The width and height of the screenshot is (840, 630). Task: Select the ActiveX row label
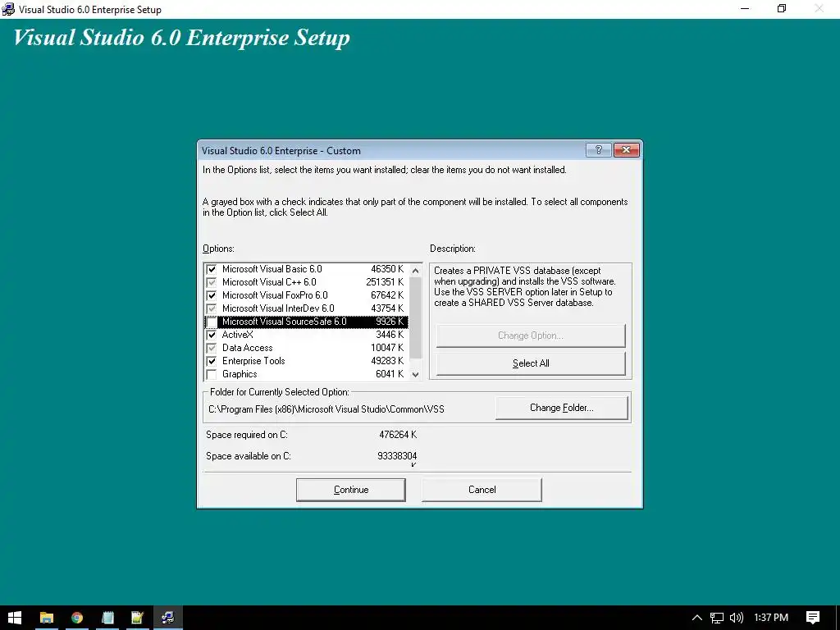tap(237, 335)
